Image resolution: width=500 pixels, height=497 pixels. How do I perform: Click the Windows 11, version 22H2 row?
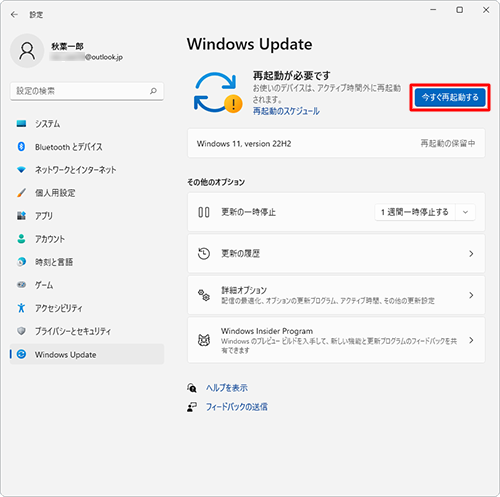click(x=336, y=143)
